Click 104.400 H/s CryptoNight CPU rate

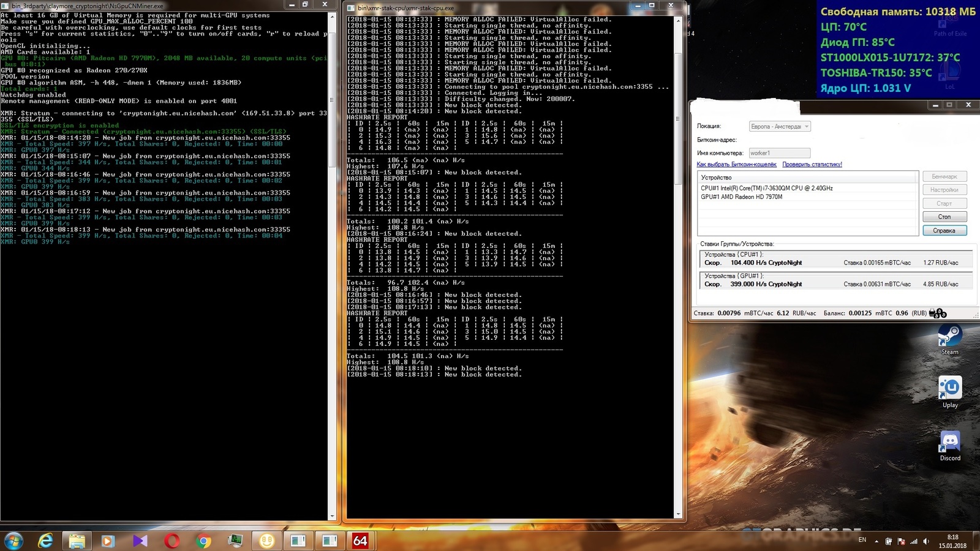[x=766, y=263]
